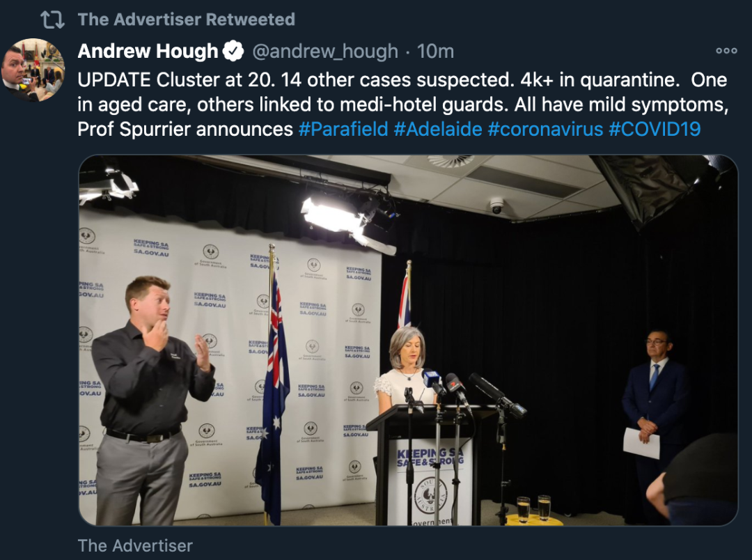The width and height of the screenshot is (752, 560).
Task: Click The Advertiser label below the photo
Action: click(135, 545)
